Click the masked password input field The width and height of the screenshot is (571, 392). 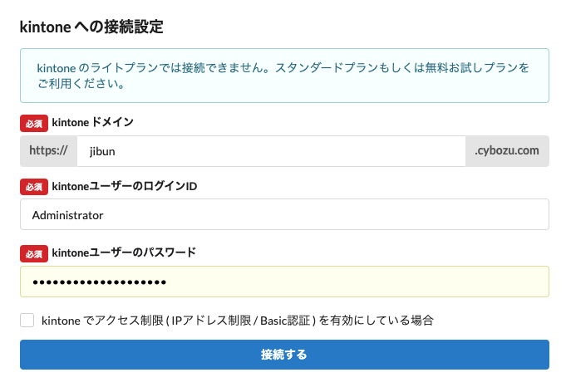[x=284, y=282]
